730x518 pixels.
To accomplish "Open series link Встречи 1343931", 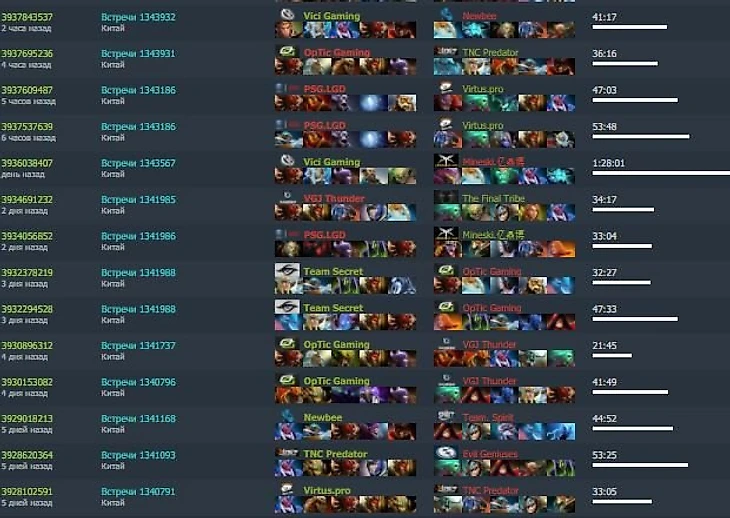I will click(138, 54).
